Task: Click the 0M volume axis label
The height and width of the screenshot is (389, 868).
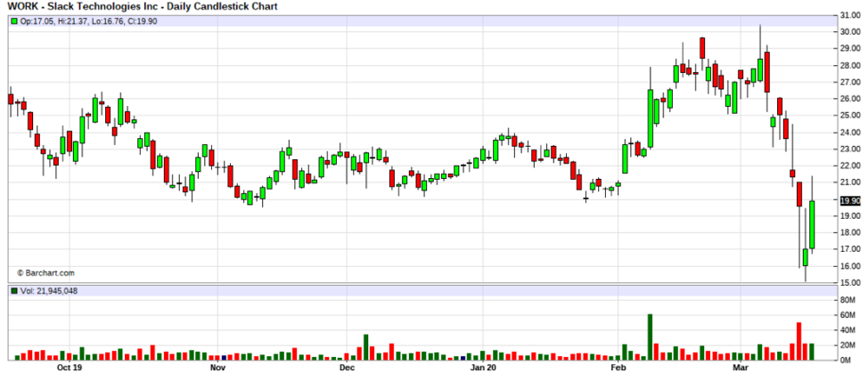Action: click(847, 361)
